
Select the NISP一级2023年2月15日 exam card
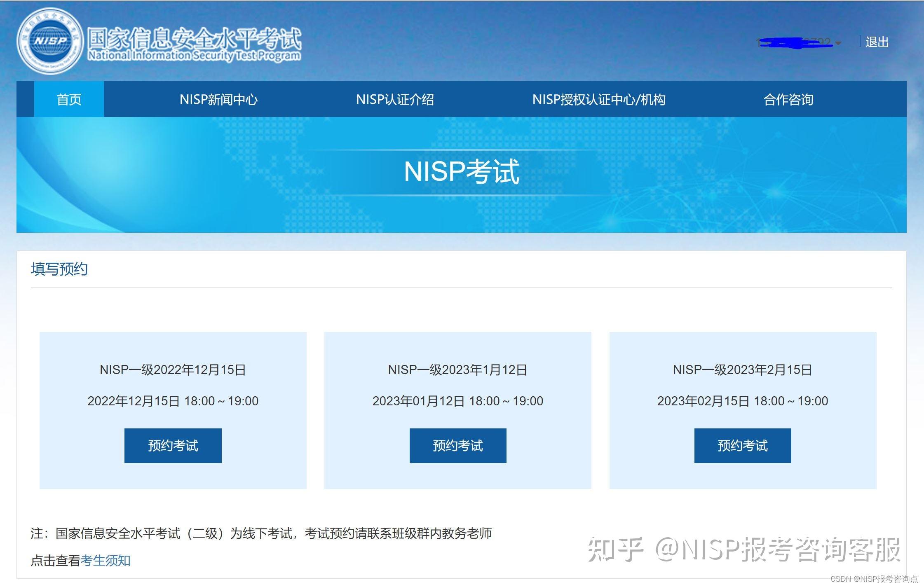742,370
